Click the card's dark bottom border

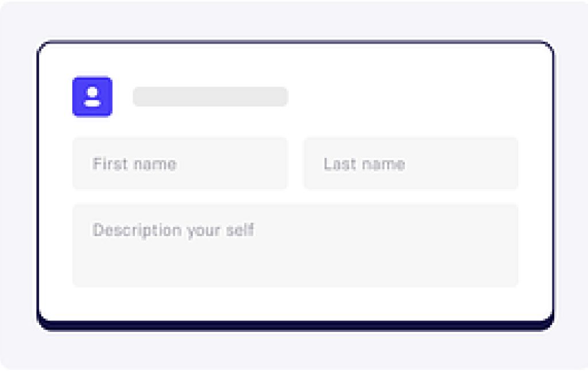pos(296,326)
